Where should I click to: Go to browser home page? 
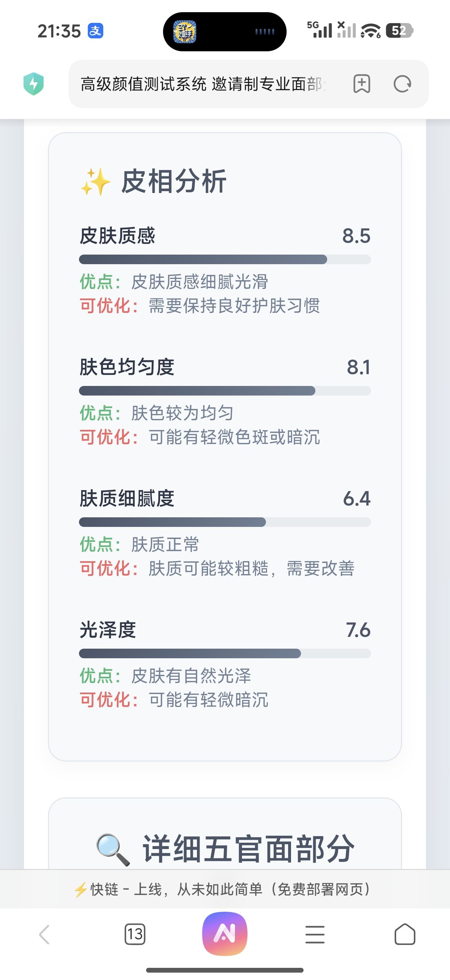pyautogui.click(x=405, y=934)
